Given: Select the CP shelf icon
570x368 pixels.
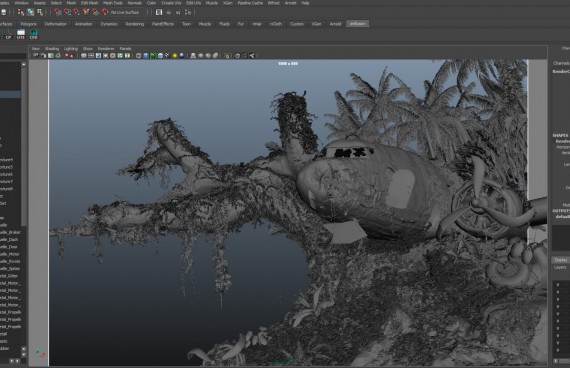Looking at the screenshot, I should pos(8,35).
